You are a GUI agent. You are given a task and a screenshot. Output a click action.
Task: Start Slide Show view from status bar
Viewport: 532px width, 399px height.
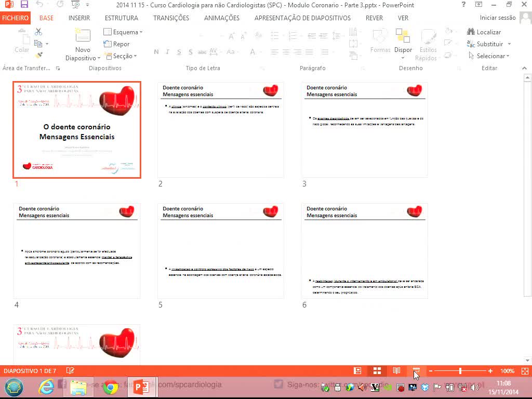(x=416, y=371)
